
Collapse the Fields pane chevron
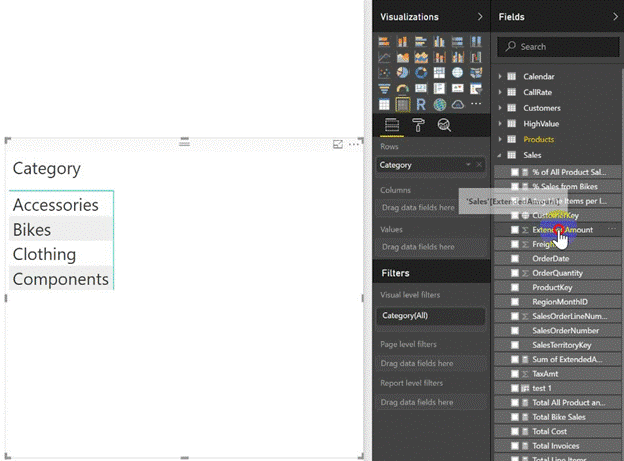coord(615,16)
